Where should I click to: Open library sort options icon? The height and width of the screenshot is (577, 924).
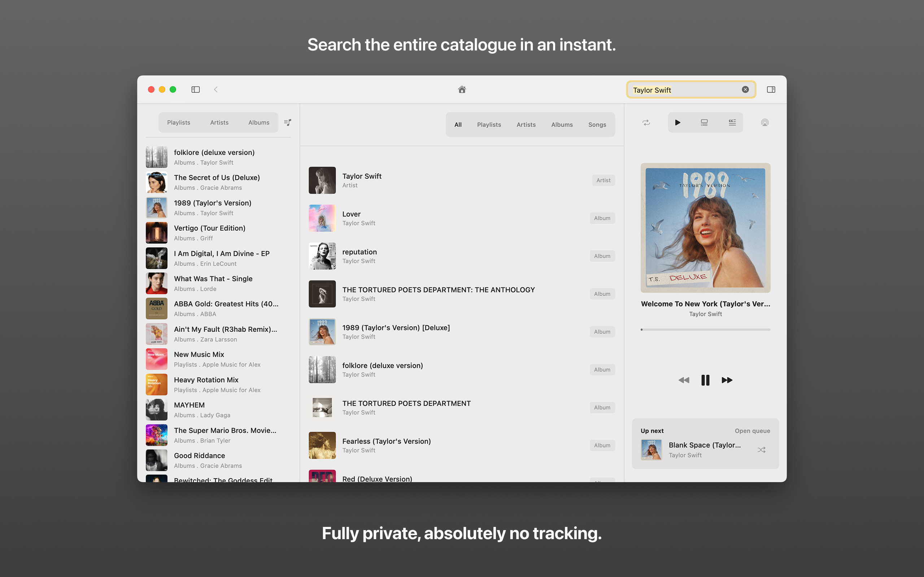(288, 123)
